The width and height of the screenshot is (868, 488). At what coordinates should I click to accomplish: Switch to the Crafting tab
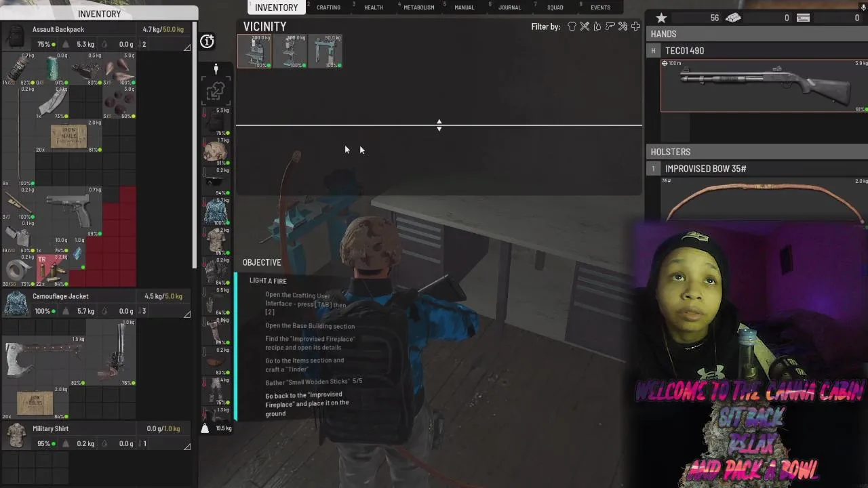328,7
